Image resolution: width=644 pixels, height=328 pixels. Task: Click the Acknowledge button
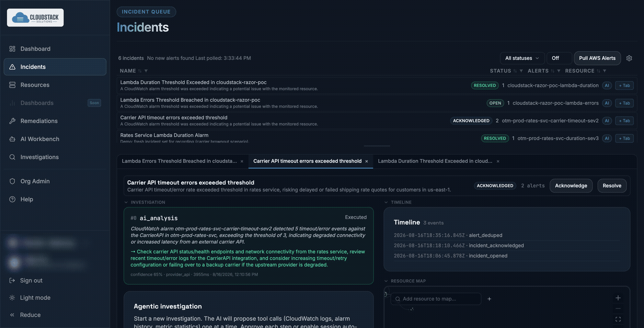[571, 186]
